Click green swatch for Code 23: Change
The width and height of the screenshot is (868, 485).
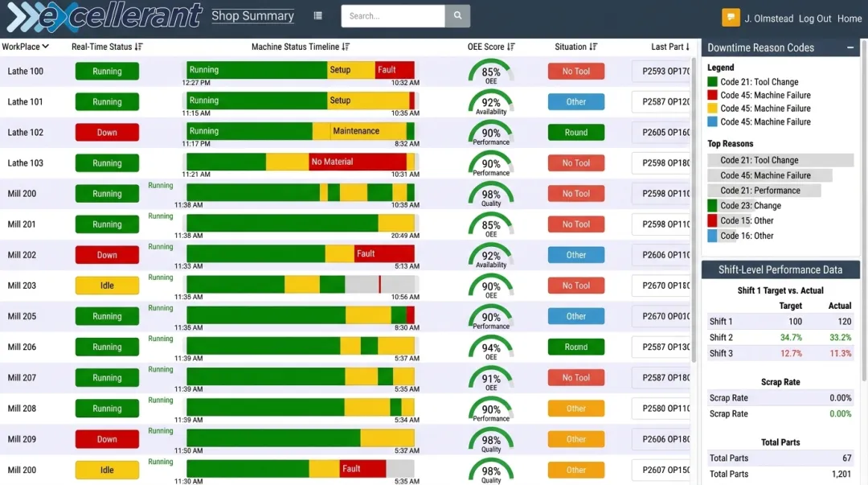point(712,206)
